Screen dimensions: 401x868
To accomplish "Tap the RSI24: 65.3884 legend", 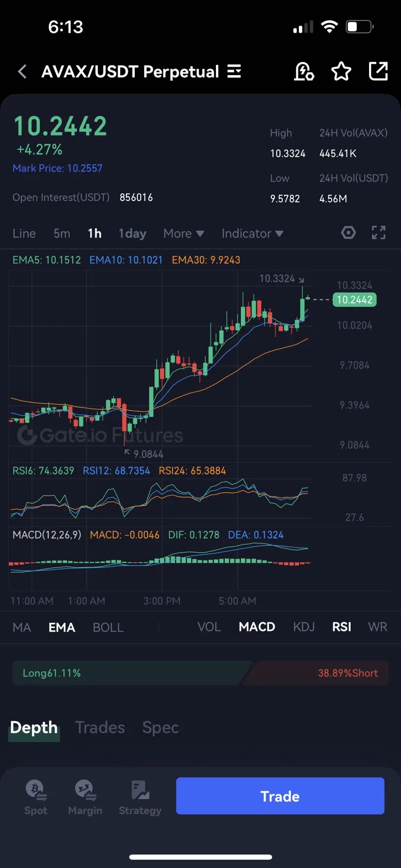I will point(192,471).
